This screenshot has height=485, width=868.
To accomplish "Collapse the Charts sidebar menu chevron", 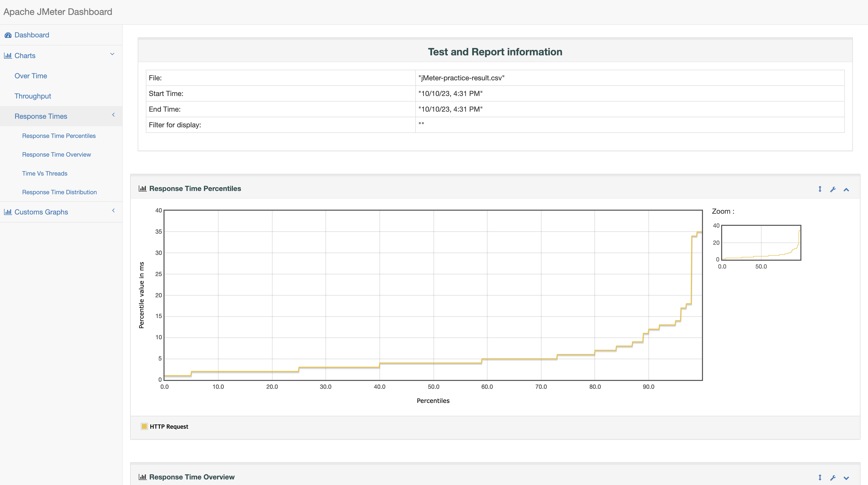I will 113,54.
